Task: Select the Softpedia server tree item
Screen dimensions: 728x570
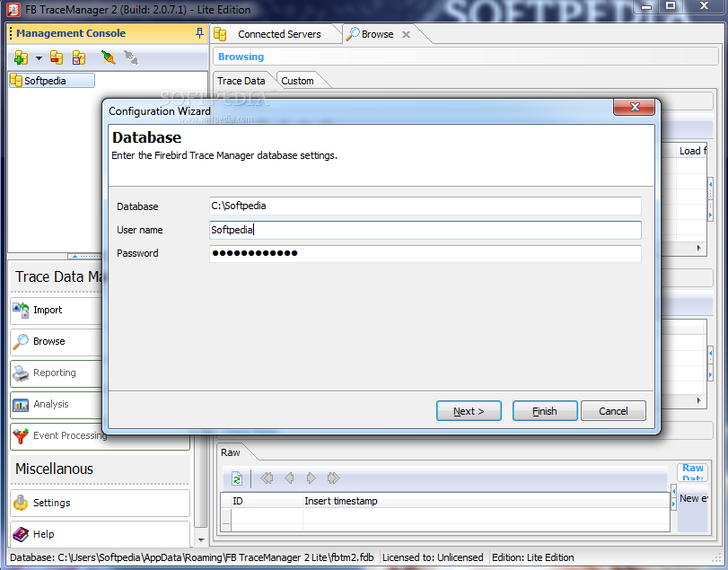Action: (51, 81)
